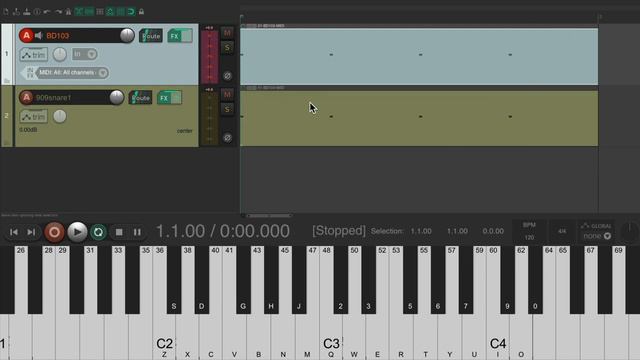Screen dimensions: 640x360
Task: Select the MIDI item on track 1
Action: click(419, 56)
